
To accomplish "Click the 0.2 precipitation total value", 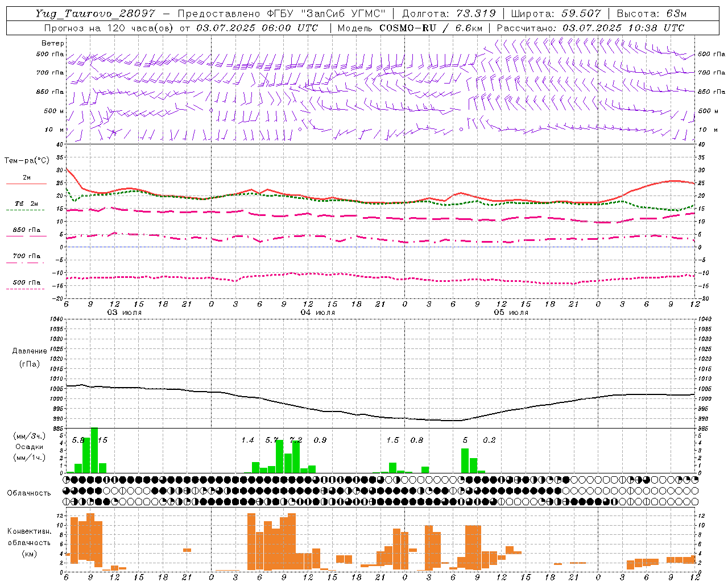I will [489, 440].
